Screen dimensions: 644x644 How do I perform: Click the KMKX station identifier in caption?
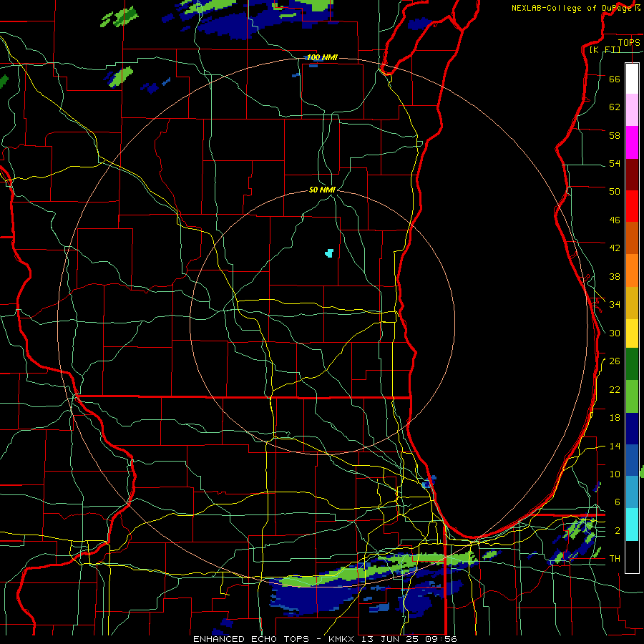tap(343, 639)
